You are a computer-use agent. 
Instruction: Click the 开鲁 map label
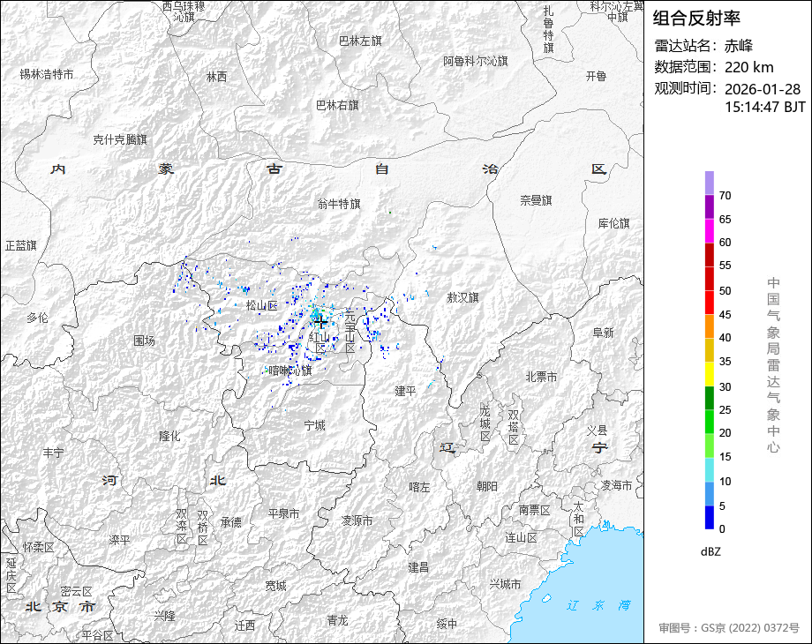click(x=596, y=77)
